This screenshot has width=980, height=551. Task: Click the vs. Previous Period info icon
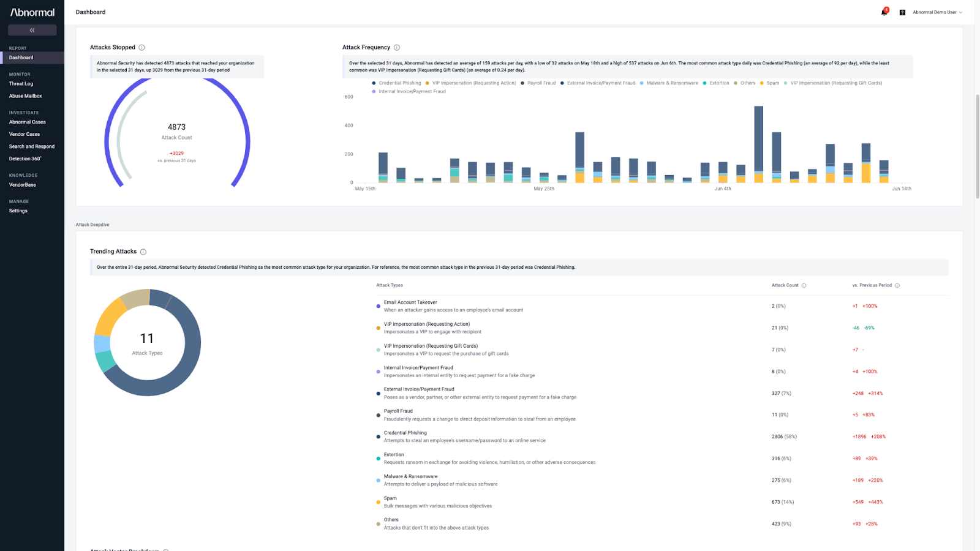(897, 285)
